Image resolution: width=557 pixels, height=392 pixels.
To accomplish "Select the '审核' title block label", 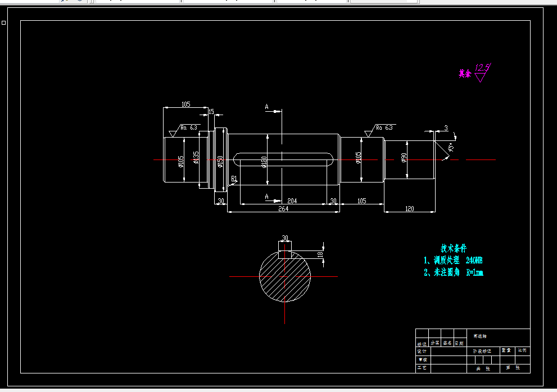I will tap(422, 359).
